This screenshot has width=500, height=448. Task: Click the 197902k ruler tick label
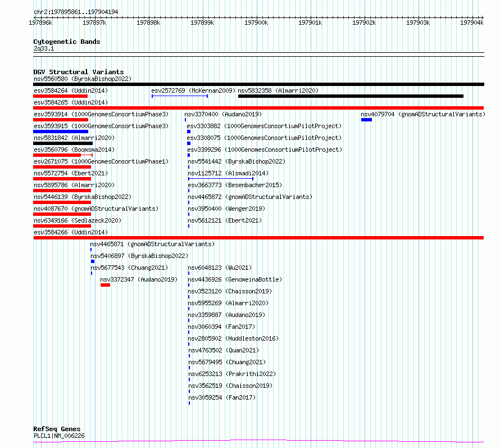click(x=364, y=22)
